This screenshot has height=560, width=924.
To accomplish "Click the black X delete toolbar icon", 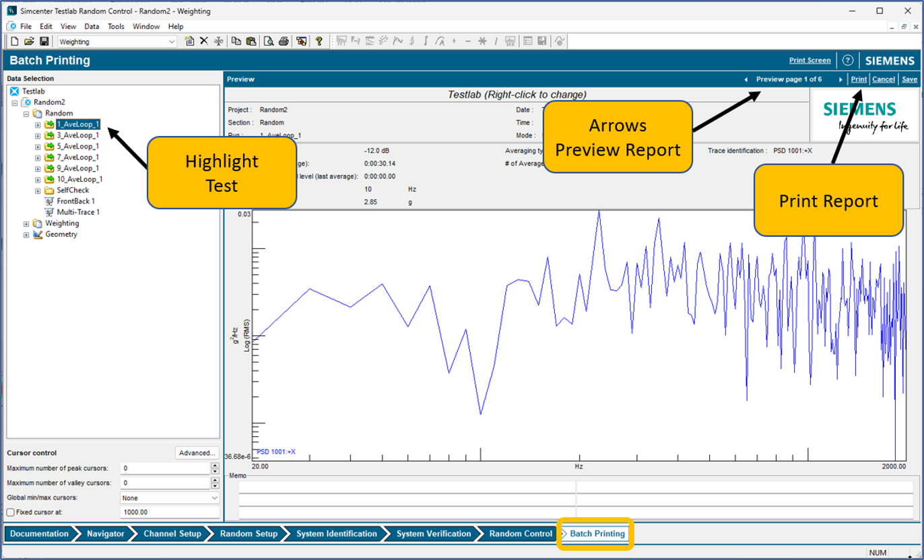I will point(203,42).
